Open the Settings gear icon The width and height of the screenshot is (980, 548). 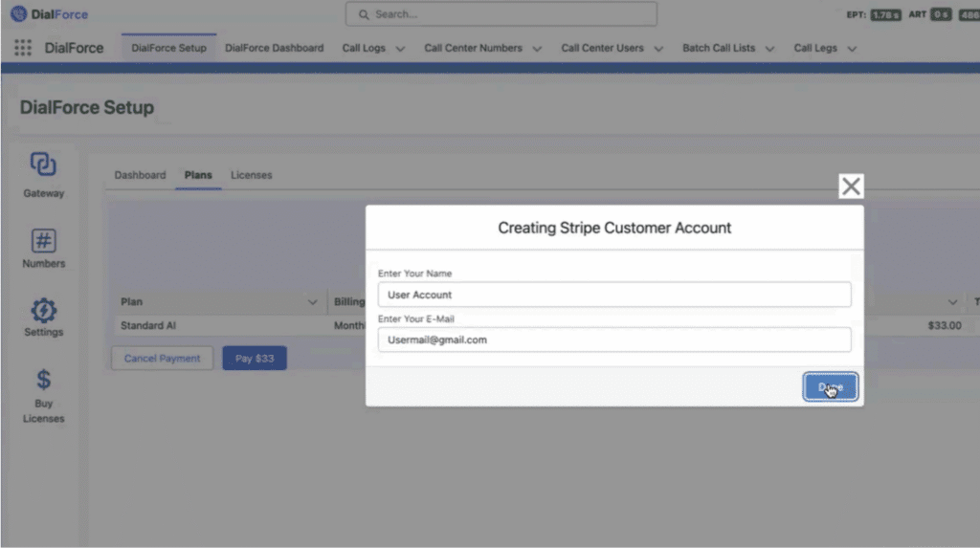click(x=43, y=310)
